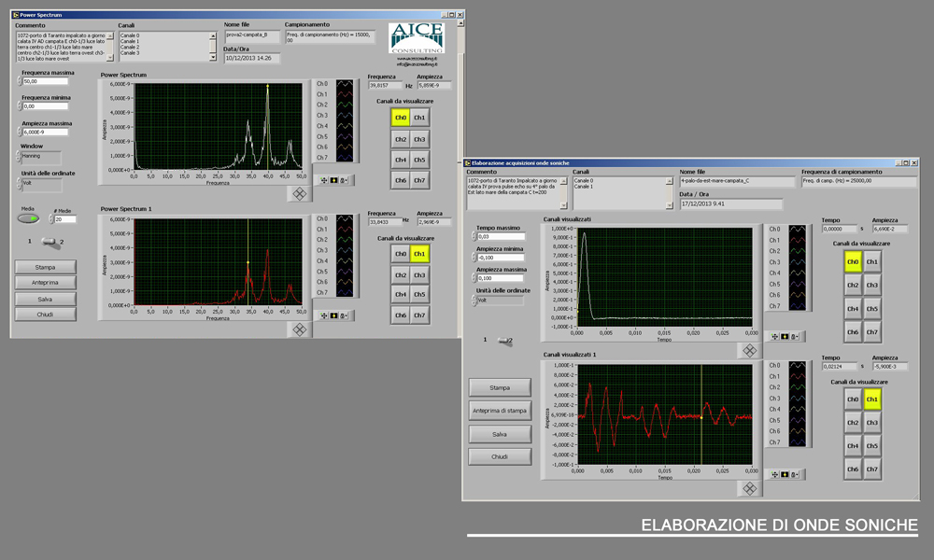Screen dimensions: 934x560
Task: Click the Canali list scroll-down arrow in the Power Spectrum window
Action: 213,58
